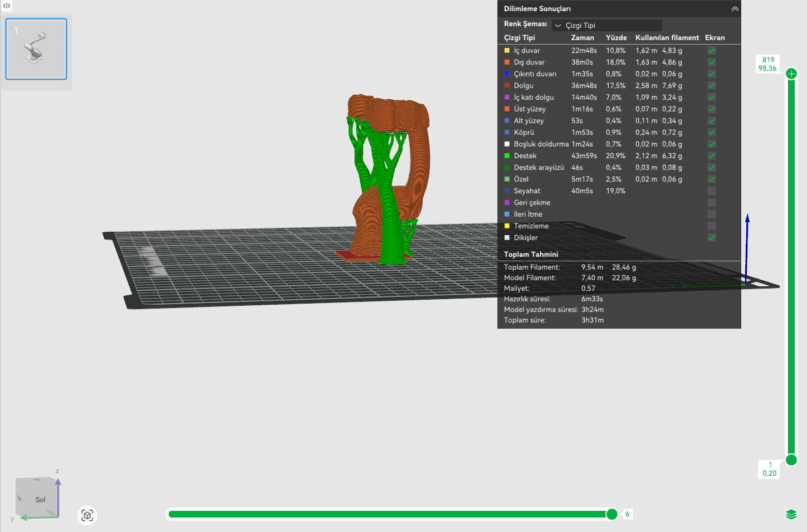Click the plus handle atop the layer slider

pos(791,74)
